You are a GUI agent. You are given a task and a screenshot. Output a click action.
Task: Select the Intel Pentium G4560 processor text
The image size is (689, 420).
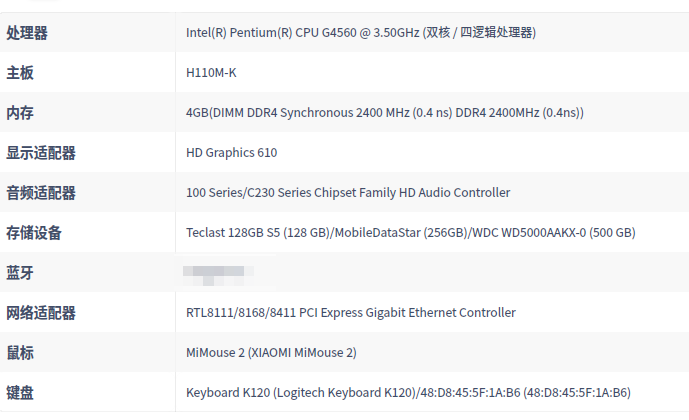point(361,33)
